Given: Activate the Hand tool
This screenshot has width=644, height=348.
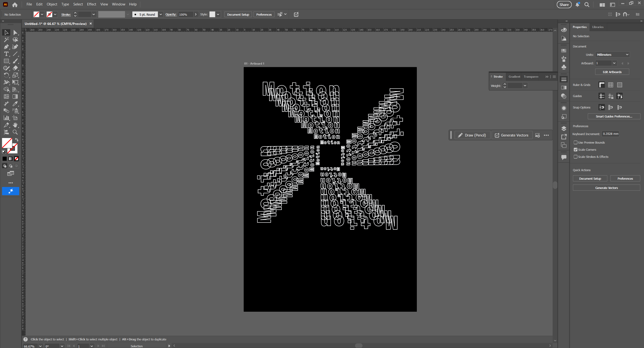Looking at the screenshot, I should tap(15, 125).
